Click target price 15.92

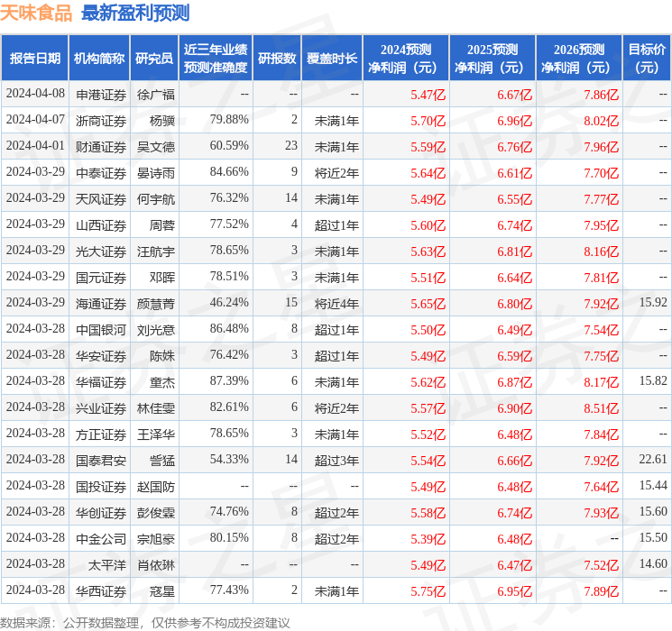pos(653,302)
